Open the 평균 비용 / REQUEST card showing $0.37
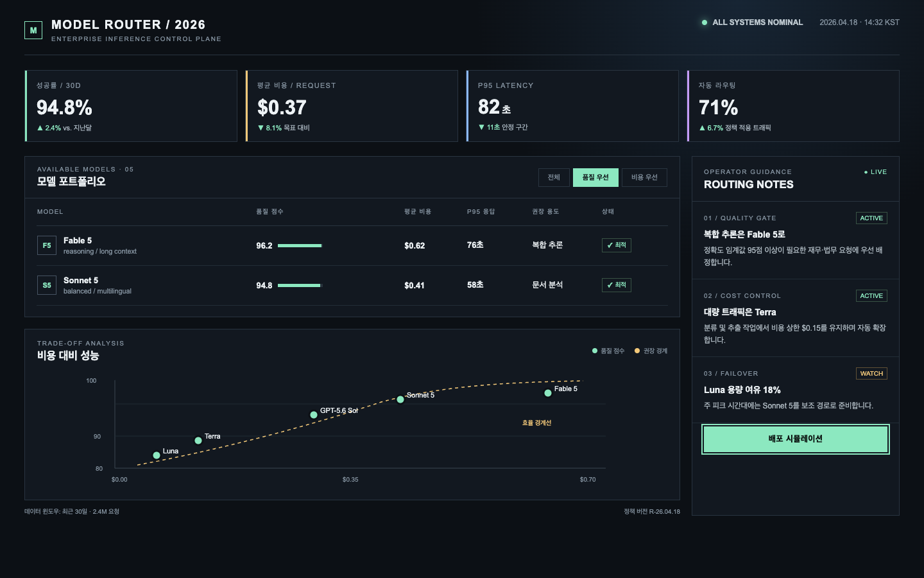This screenshot has height=578, width=924. click(352, 106)
